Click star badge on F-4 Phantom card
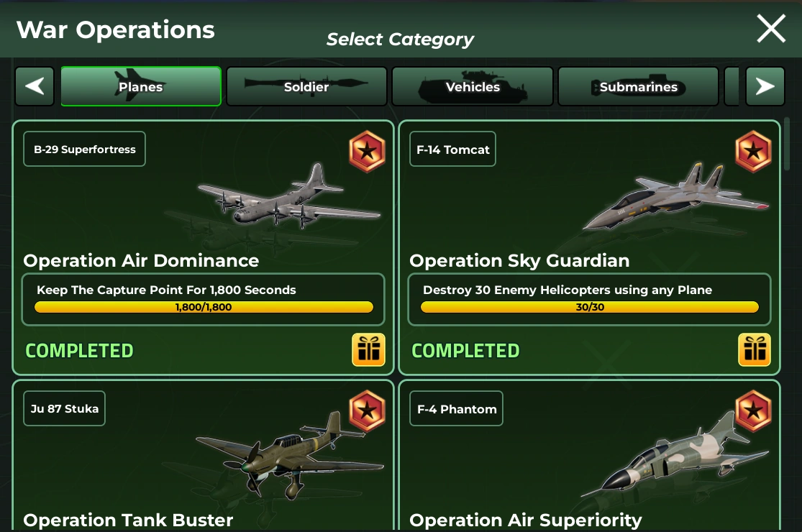 753,411
